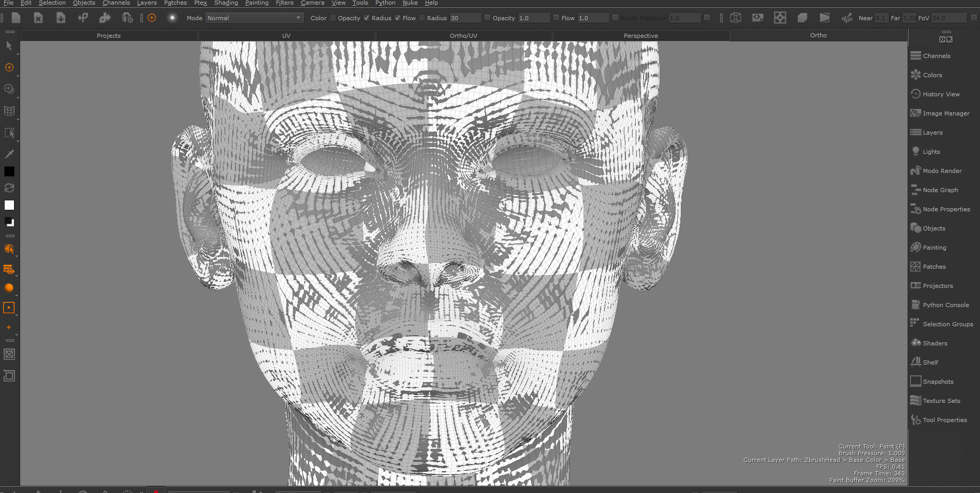The height and width of the screenshot is (493, 980).
Task: Click the Opacity value field showing 1.0
Action: [x=533, y=18]
